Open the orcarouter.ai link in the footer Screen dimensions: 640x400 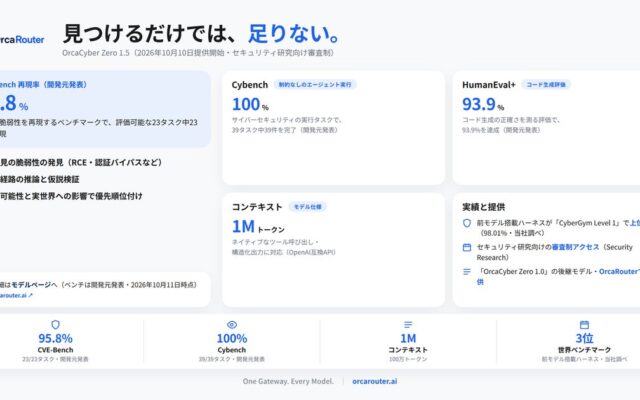(x=374, y=381)
